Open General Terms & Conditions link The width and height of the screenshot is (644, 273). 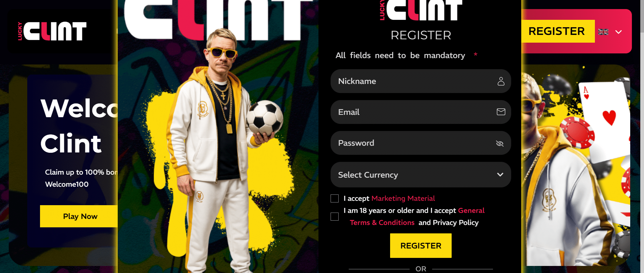click(x=417, y=217)
